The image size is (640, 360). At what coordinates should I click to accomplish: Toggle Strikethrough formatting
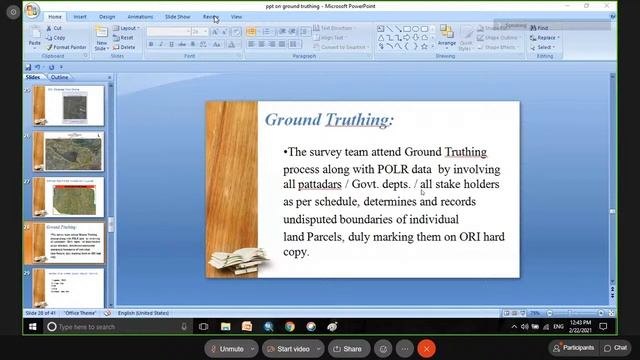coord(182,44)
